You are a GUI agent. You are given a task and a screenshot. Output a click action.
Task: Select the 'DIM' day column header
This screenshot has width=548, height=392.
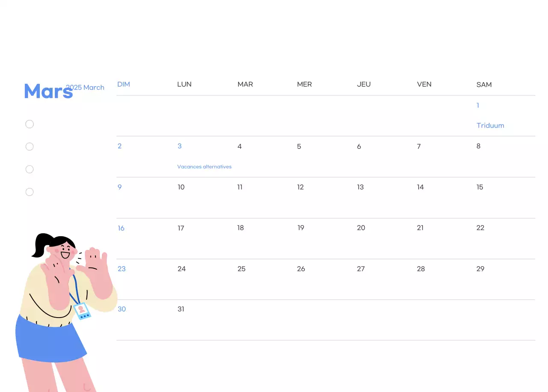pos(124,84)
